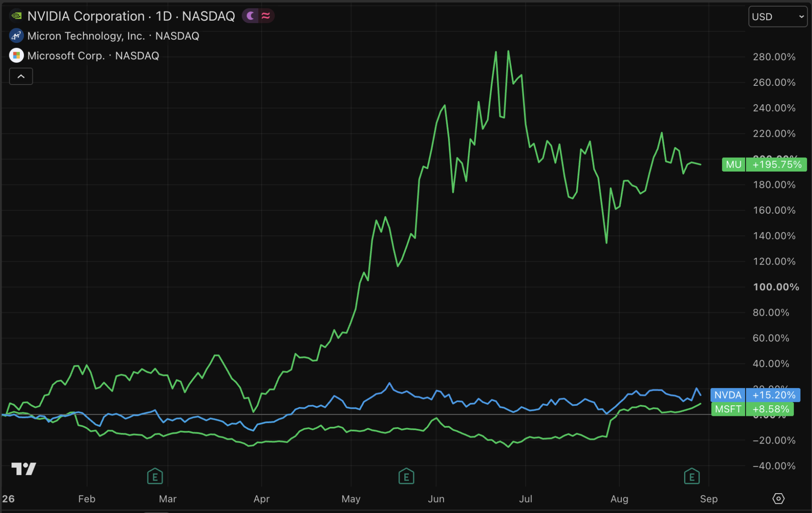Viewport: 812px width, 513px height.
Task: Click the 160.00% price scale label
Action: (x=774, y=210)
